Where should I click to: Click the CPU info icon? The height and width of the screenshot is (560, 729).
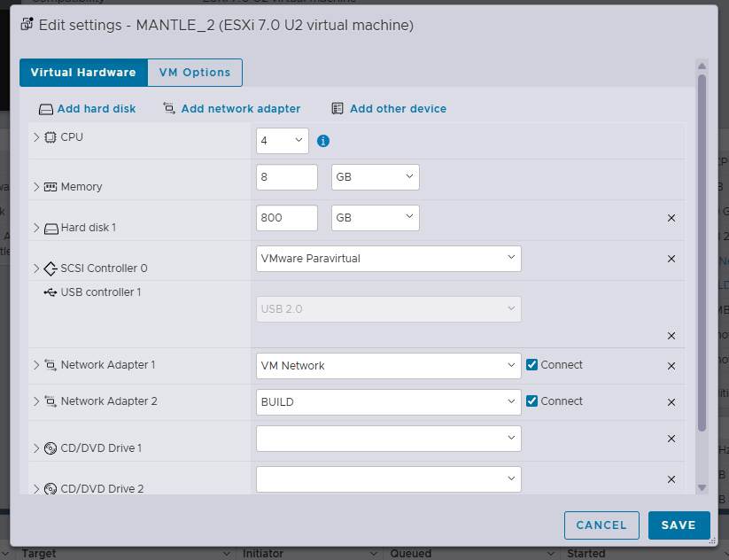point(323,141)
